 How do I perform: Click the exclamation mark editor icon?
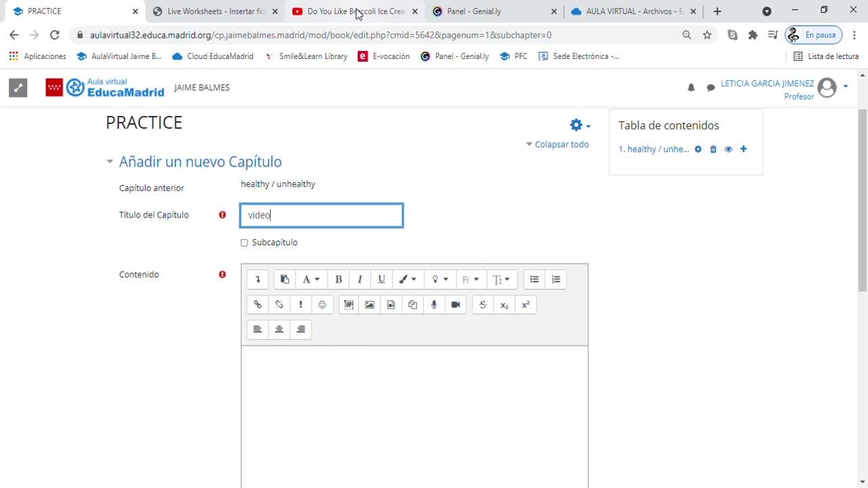click(300, 304)
